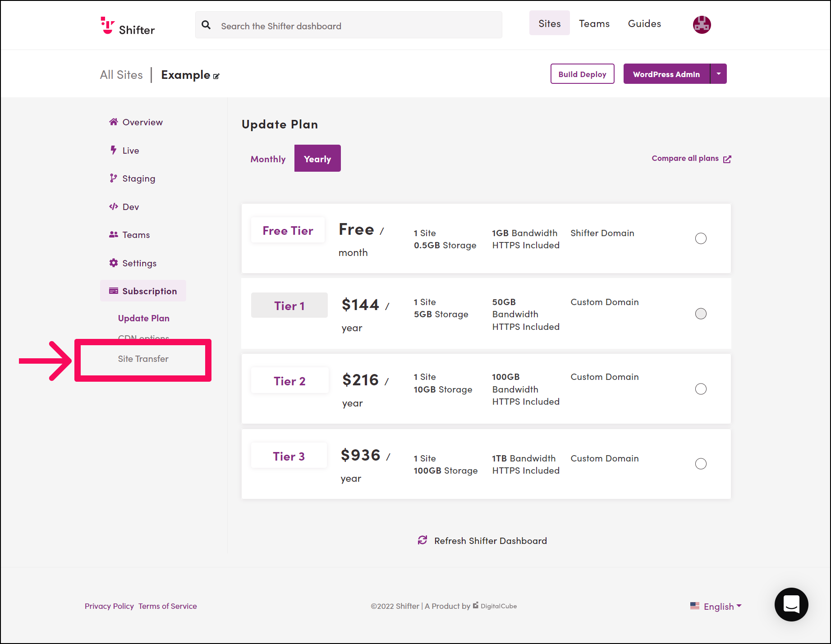Click the Tier 2 label button

[x=289, y=381]
